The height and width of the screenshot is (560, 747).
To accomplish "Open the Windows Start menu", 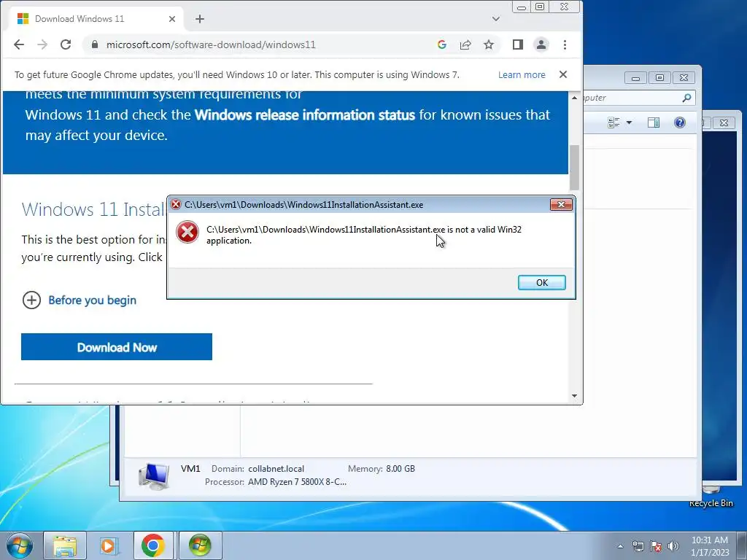I will click(20, 545).
